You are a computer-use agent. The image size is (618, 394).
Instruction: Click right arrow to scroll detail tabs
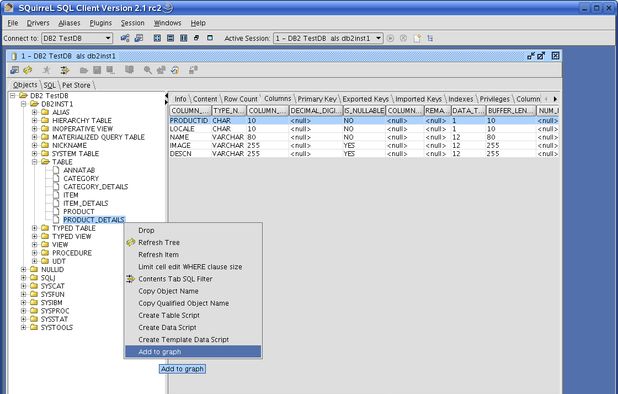click(555, 99)
